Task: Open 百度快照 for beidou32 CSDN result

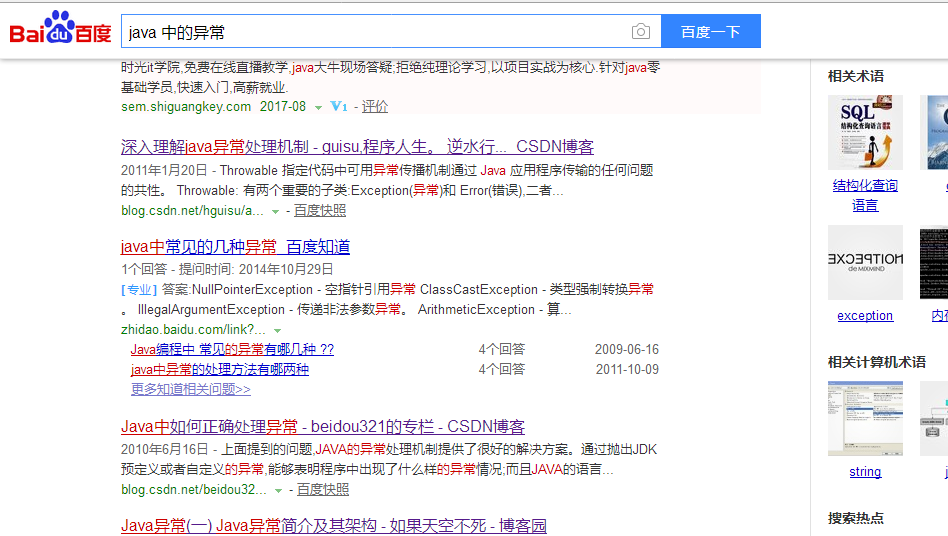Action: click(323, 489)
